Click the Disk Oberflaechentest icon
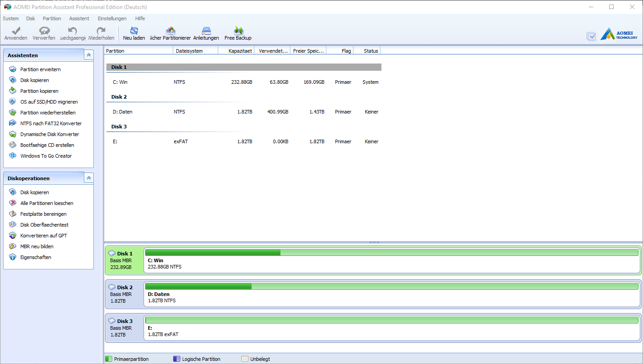This screenshot has height=364, width=643. click(13, 225)
